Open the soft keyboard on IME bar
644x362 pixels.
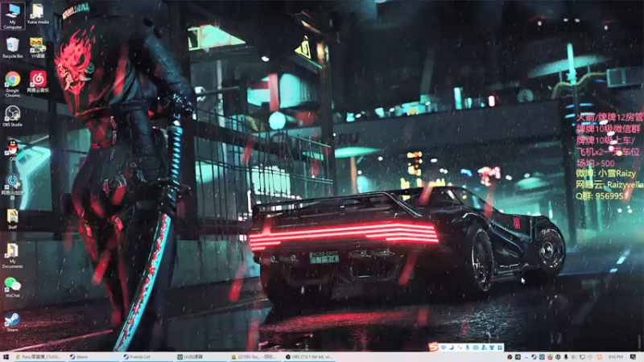pos(476,348)
